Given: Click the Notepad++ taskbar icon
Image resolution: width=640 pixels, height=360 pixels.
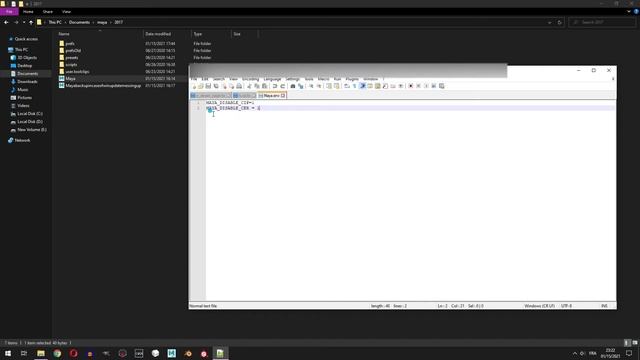Looking at the screenshot, I should (x=220, y=353).
